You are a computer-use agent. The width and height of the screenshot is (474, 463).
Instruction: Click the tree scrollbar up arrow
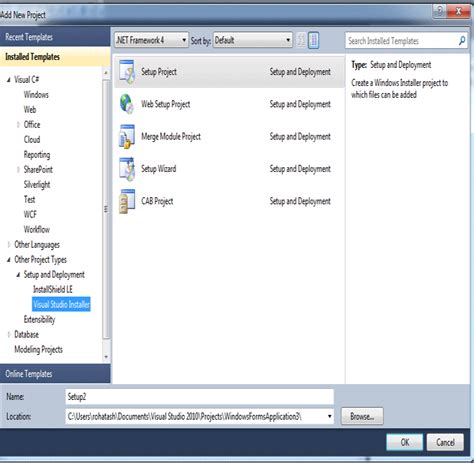point(106,72)
